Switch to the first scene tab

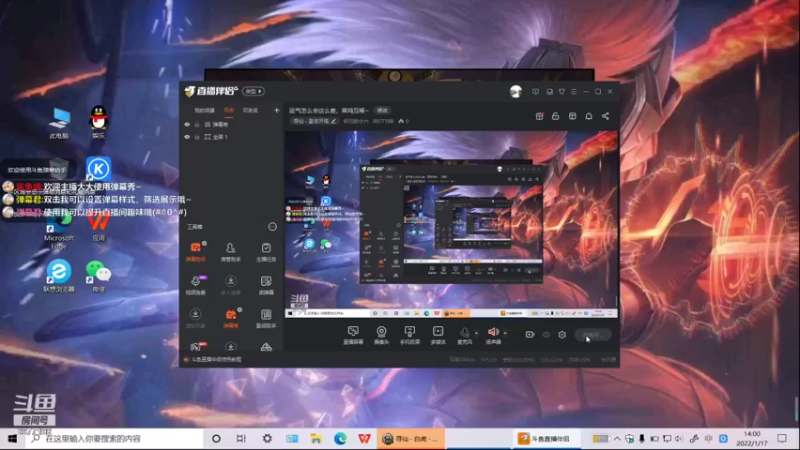205,110
